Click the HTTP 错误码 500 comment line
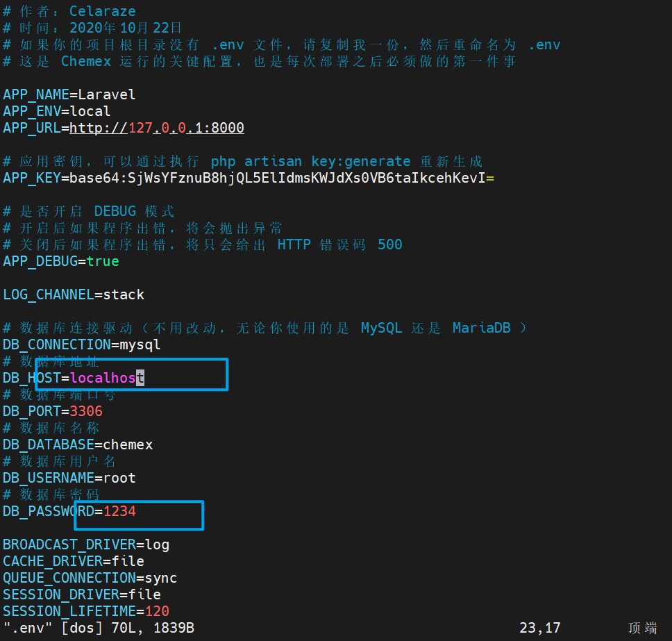Viewport: 672px width, 641px height. [203, 245]
